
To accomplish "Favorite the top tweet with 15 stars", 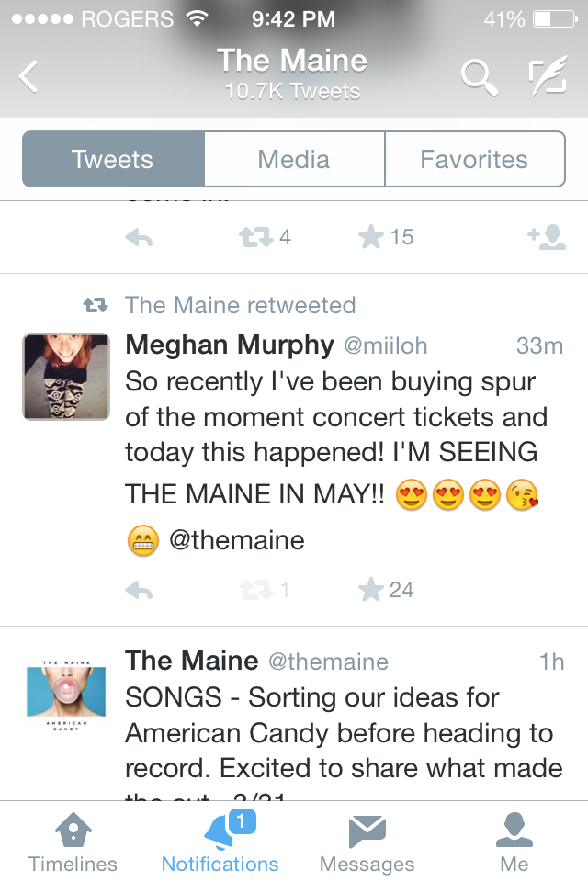I will tap(371, 237).
